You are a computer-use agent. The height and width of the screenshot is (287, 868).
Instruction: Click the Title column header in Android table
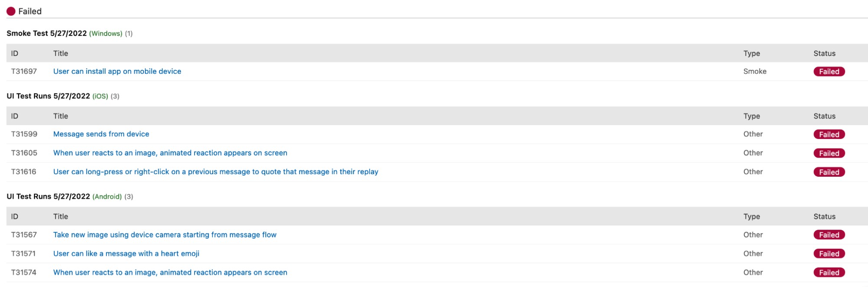tap(60, 216)
